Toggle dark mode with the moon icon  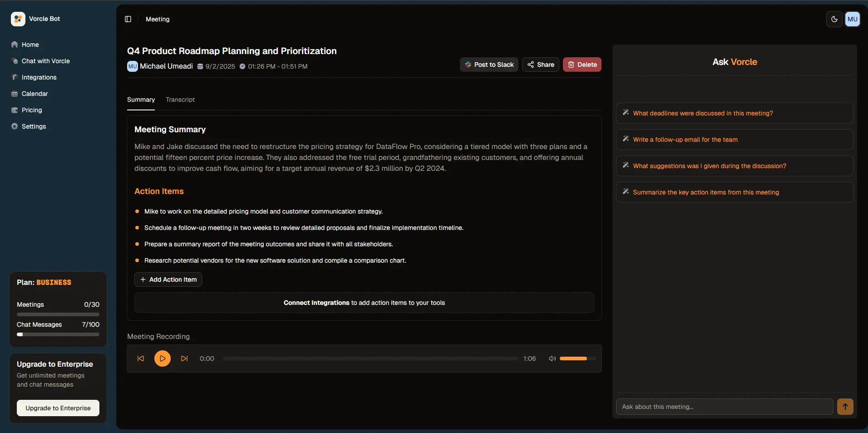(x=834, y=19)
